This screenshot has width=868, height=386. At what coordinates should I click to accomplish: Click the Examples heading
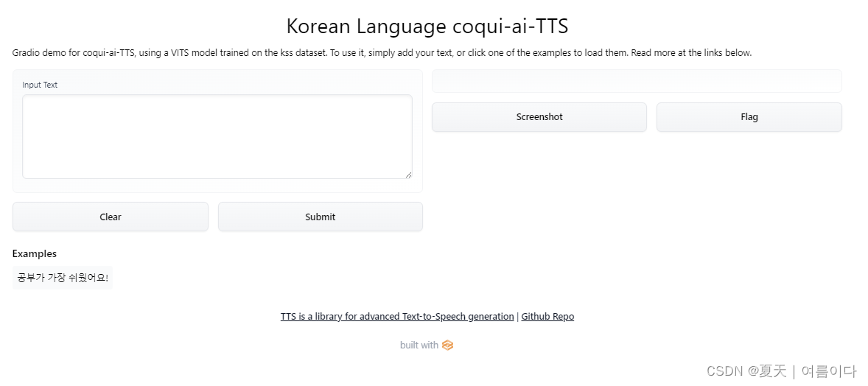(35, 253)
